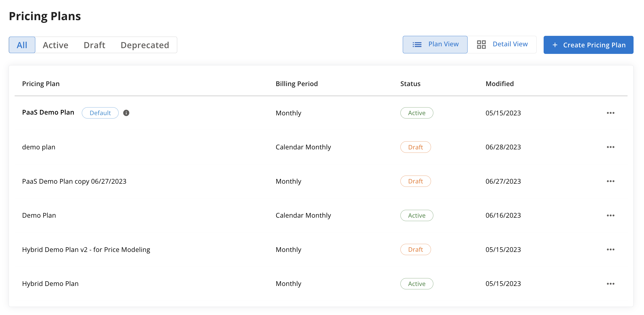The height and width of the screenshot is (315, 644).
Task: Open more options for PaaS Demo Plan
Action: 610,113
